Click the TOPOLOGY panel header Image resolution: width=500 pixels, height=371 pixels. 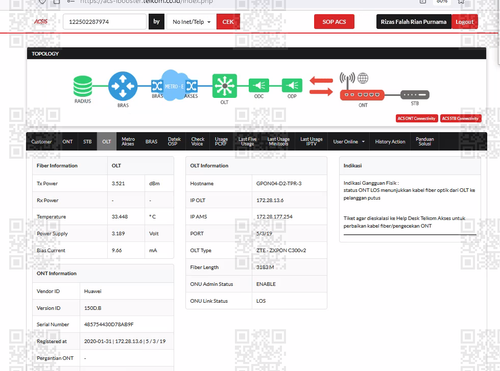256,53
